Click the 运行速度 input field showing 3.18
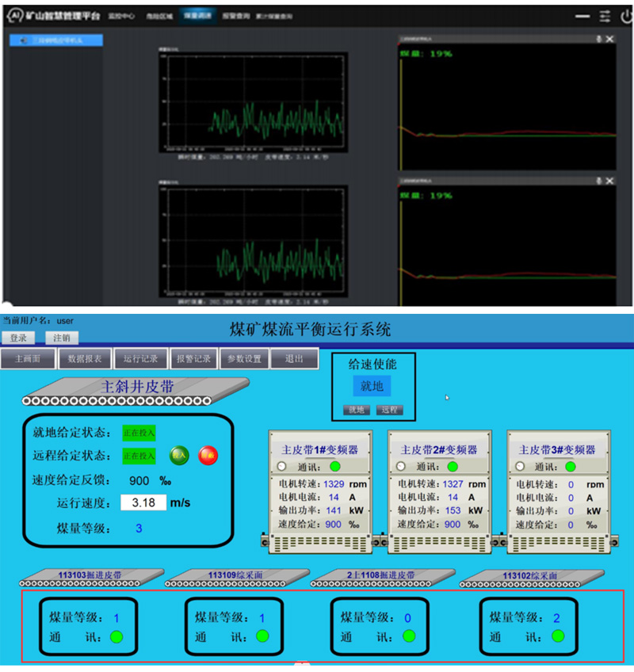634x672 pixels. [143, 502]
